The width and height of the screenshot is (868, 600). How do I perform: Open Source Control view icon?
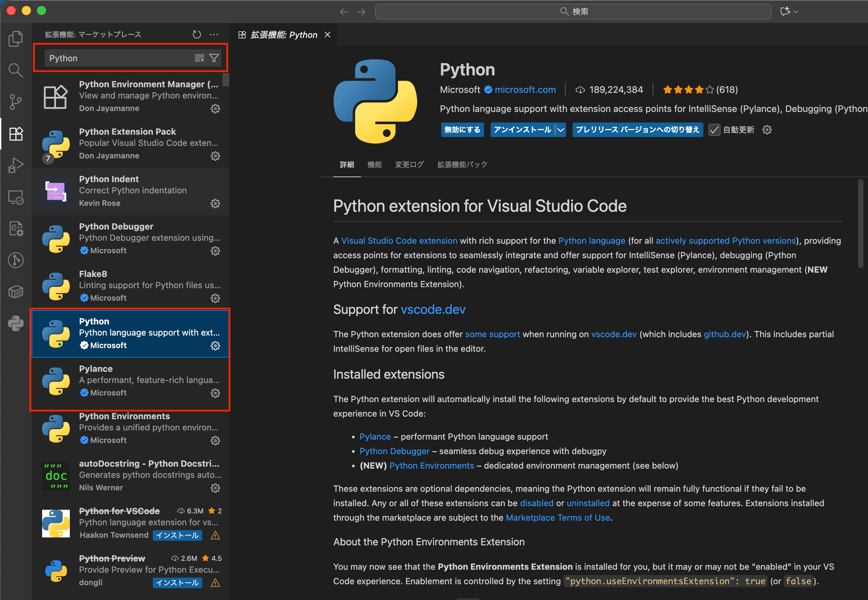click(x=15, y=102)
